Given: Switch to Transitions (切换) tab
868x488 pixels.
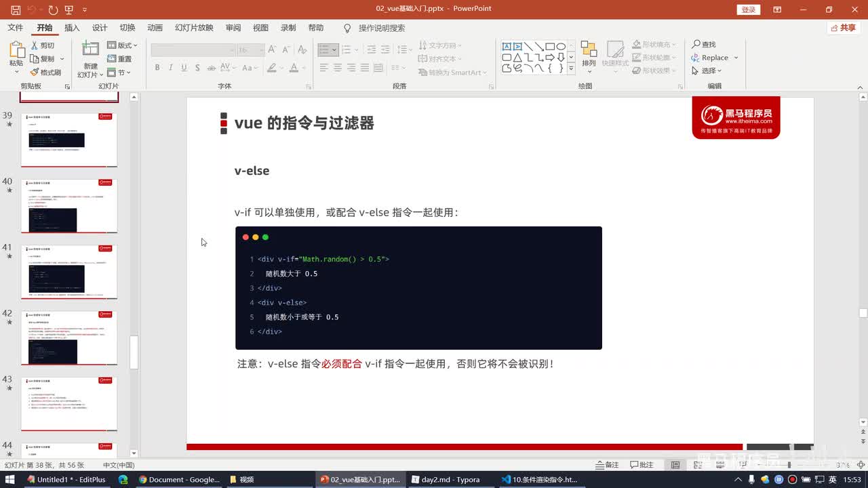Looking at the screenshot, I should point(127,28).
